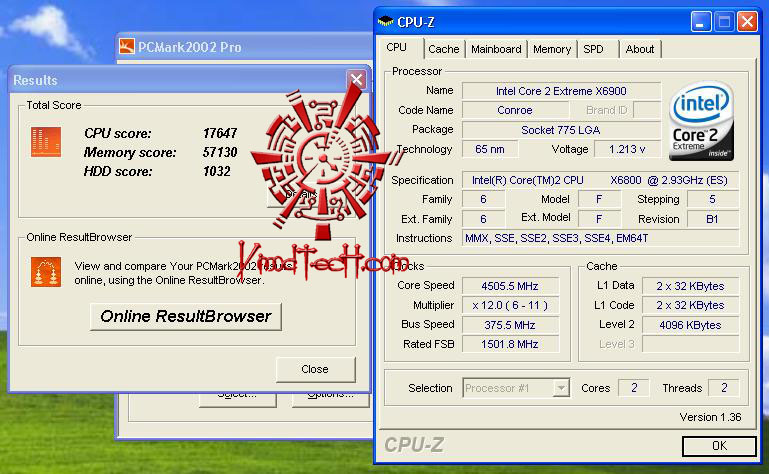Click the Package value Socket 775 LGA

click(x=561, y=130)
